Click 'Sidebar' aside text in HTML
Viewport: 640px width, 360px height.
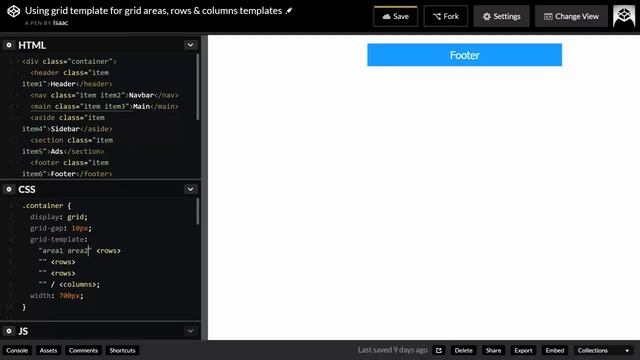[x=65, y=129]
